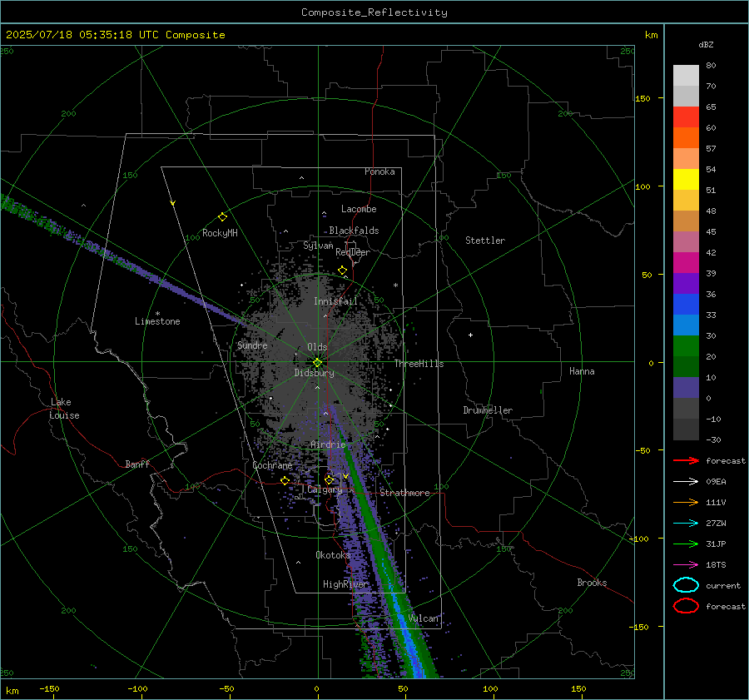The image size is (749, 700).
Task: Select the bright green 30 dBZ swatch
Action: [686, 345]
